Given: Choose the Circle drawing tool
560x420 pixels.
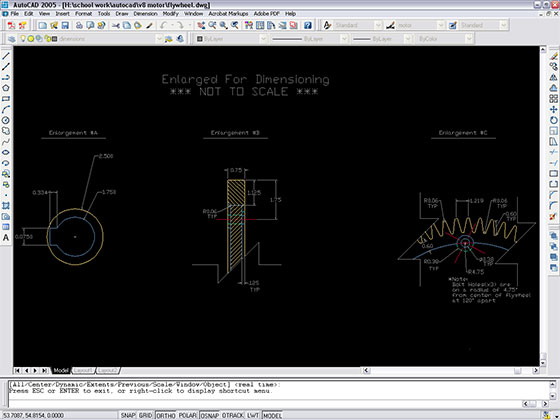Looking at the screenshot, I should coord(6,120).
